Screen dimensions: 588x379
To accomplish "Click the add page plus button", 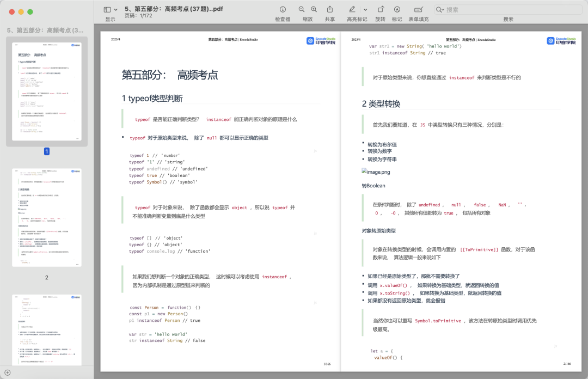I will [8, 372].
